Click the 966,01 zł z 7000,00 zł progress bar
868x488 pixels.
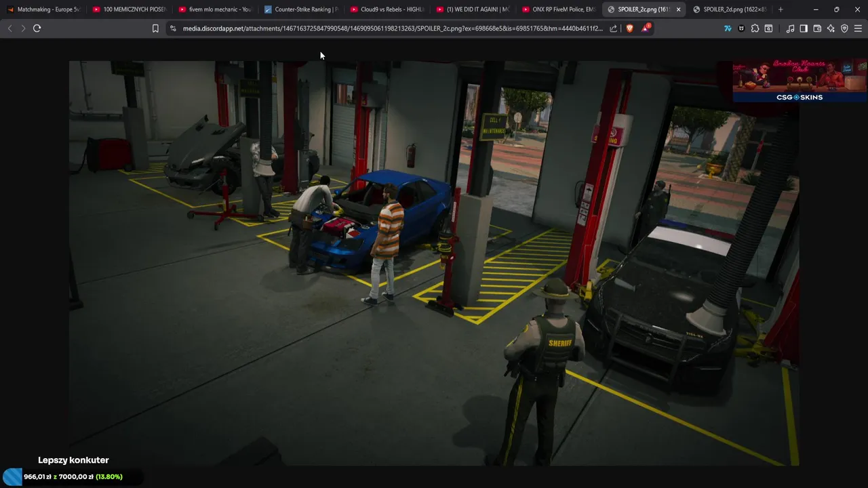73,476
